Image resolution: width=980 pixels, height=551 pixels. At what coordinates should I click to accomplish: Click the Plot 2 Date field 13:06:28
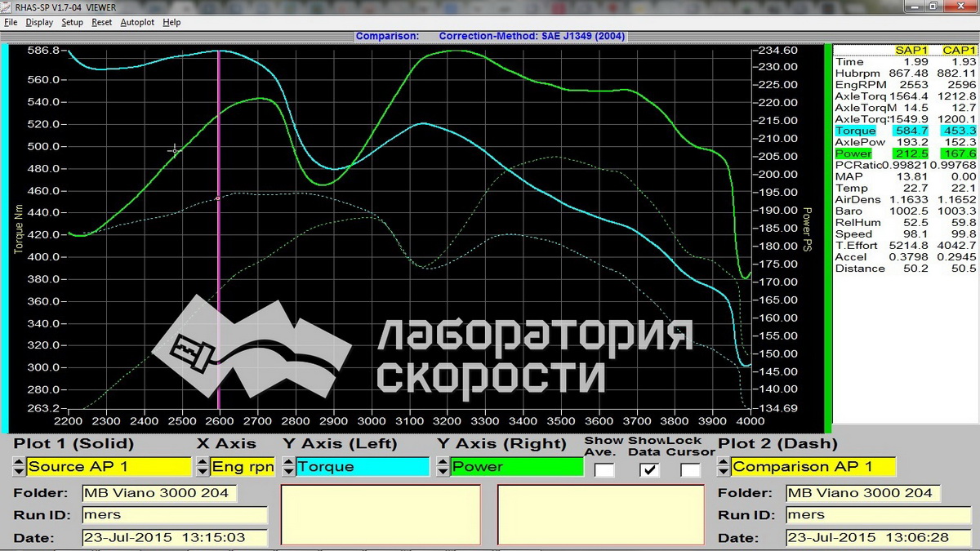pos(879,538)
